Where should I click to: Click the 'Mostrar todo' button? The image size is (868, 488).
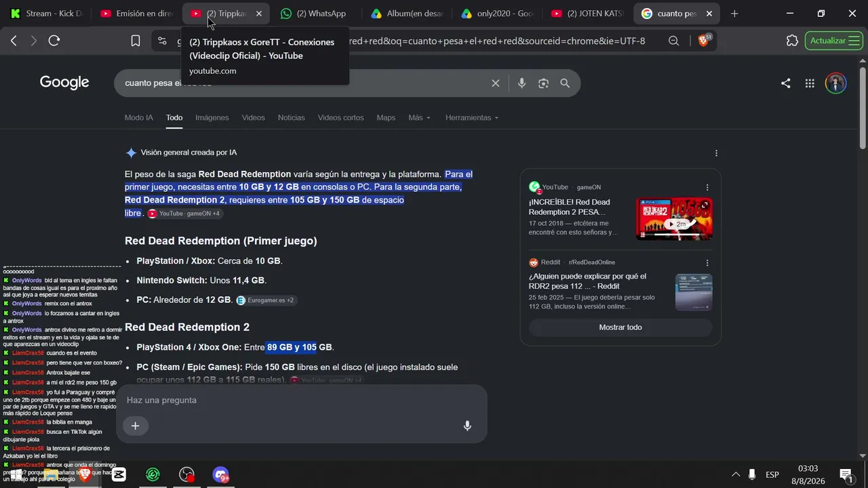tap(620, 327)
